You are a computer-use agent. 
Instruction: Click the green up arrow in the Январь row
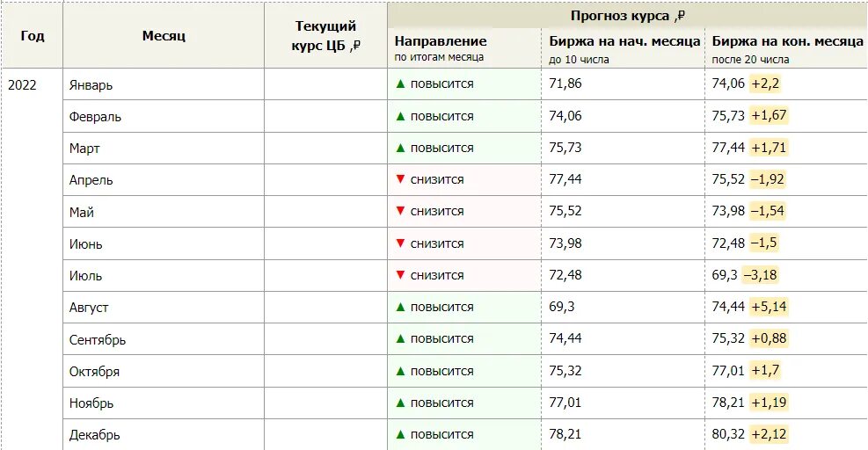point(400,83)
